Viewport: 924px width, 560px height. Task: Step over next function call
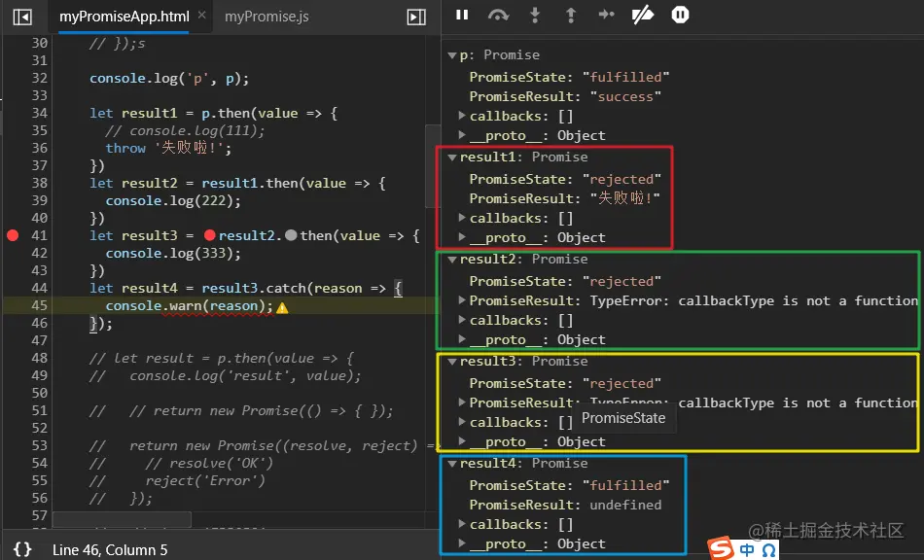point(499,15)
